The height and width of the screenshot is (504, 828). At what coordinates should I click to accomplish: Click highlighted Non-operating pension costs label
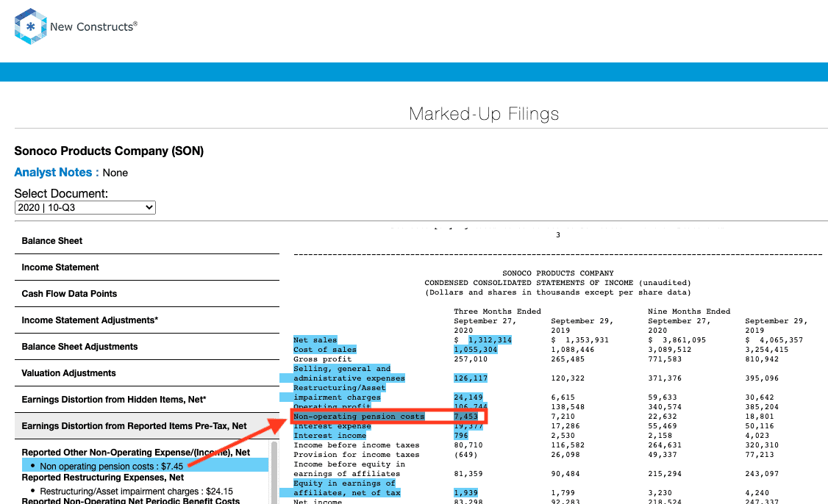click(359, 417)
